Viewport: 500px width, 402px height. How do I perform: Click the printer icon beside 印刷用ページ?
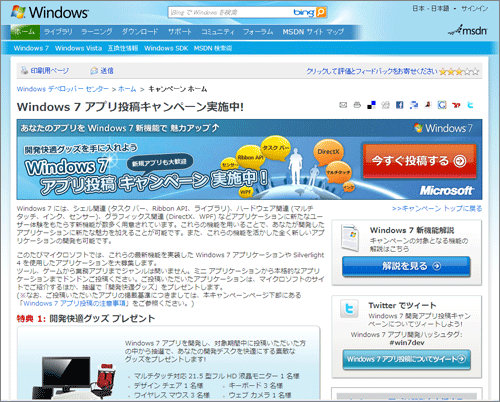[24, 70]
